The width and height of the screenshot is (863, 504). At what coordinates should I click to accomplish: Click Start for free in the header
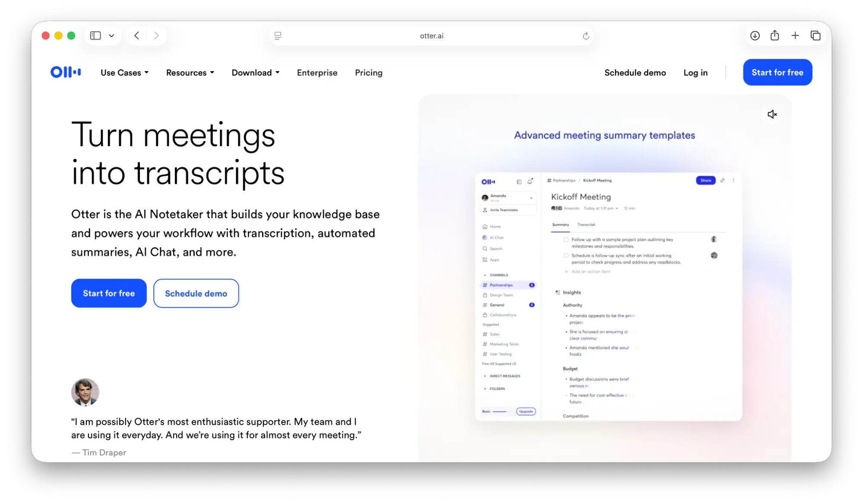(777, 72)
